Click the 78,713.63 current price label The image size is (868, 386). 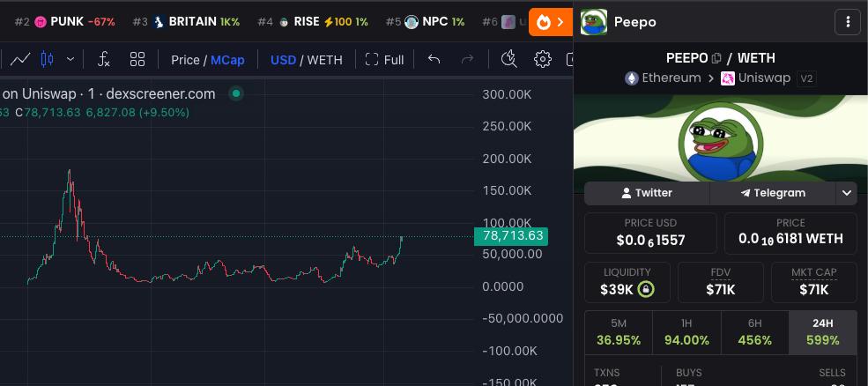point(511,236)
